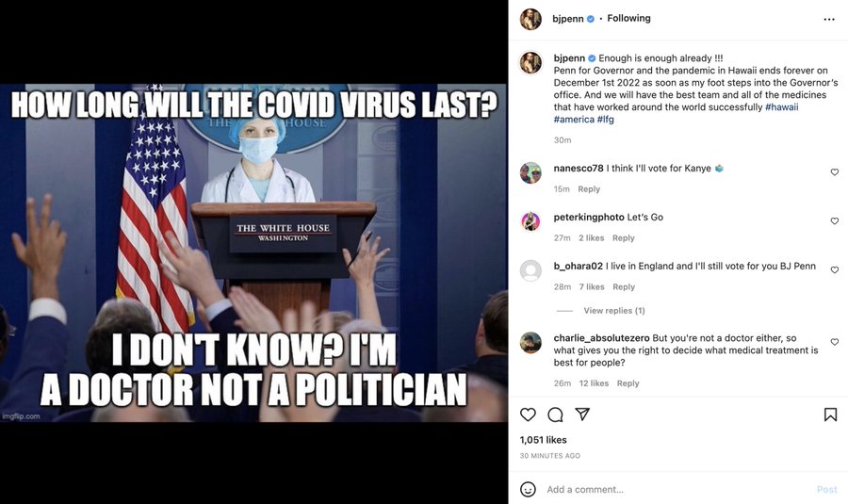
Task: Focus the Add a comment field
Action: tap(676, 490)
